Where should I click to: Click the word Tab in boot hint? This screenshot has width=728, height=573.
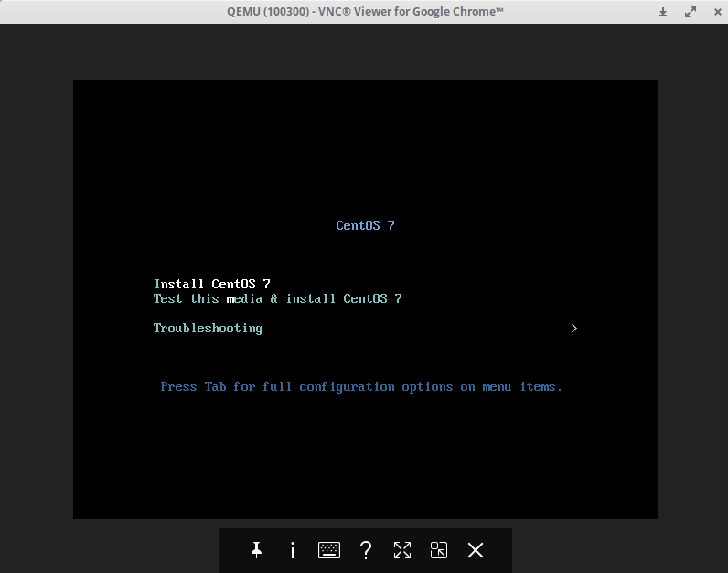point(215,386)
